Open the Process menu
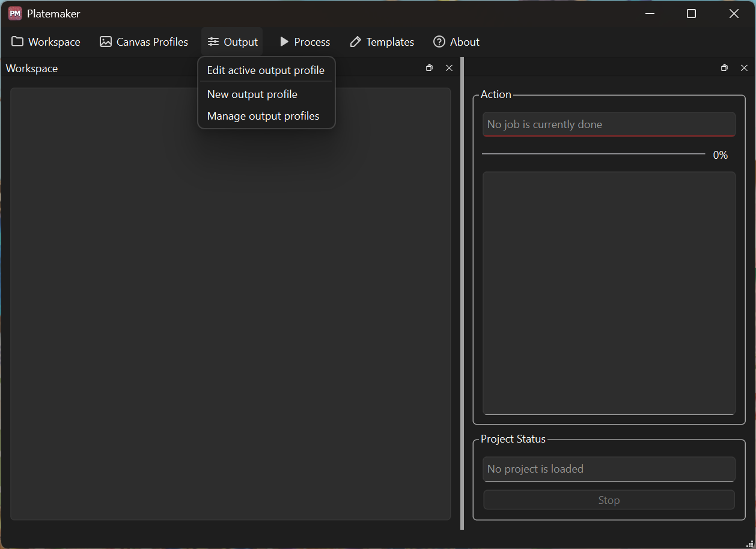The width and height of the screenshot is (756, 549). click(305, 42)
